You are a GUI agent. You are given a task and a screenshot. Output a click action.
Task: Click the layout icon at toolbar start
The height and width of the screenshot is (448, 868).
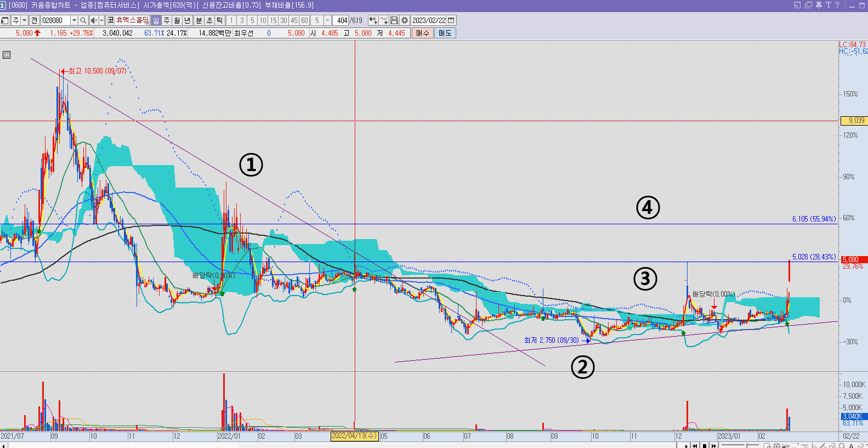click(x=5, y=20)
